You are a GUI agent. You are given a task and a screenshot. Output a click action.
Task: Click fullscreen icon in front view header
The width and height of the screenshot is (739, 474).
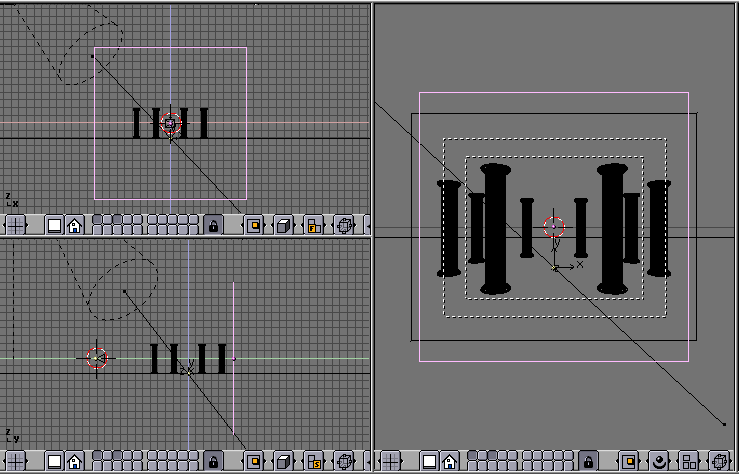click(55, 225)
